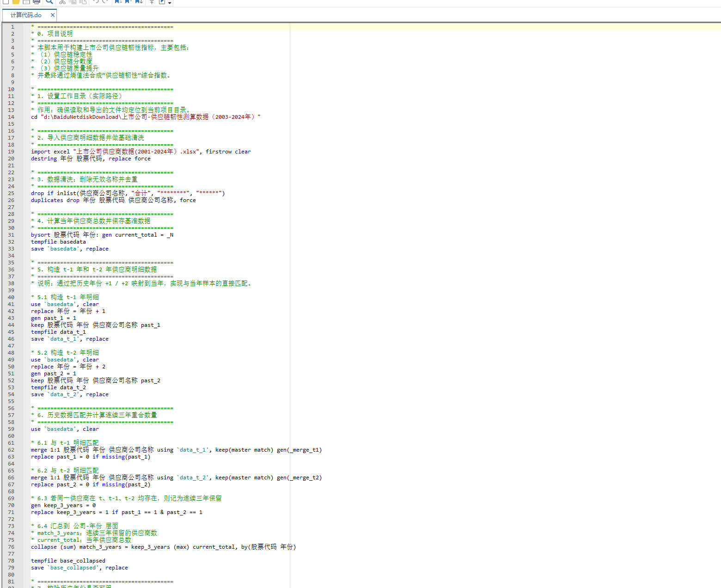Click the 'gen keep_3_years = 0' line
Image resolution: width=721 pixels, height=588 pixels.
tap(63, 505)
